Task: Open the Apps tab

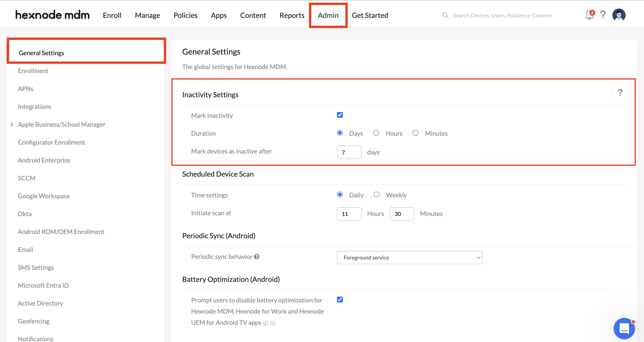Action: point(219,15)
